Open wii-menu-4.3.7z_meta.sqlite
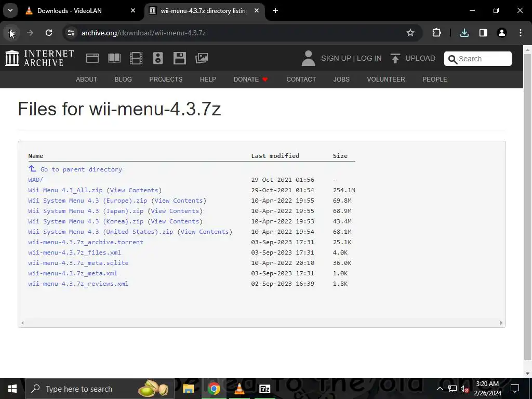The height and width of the screenshot is (399, 532). click(x=78, y=263)
